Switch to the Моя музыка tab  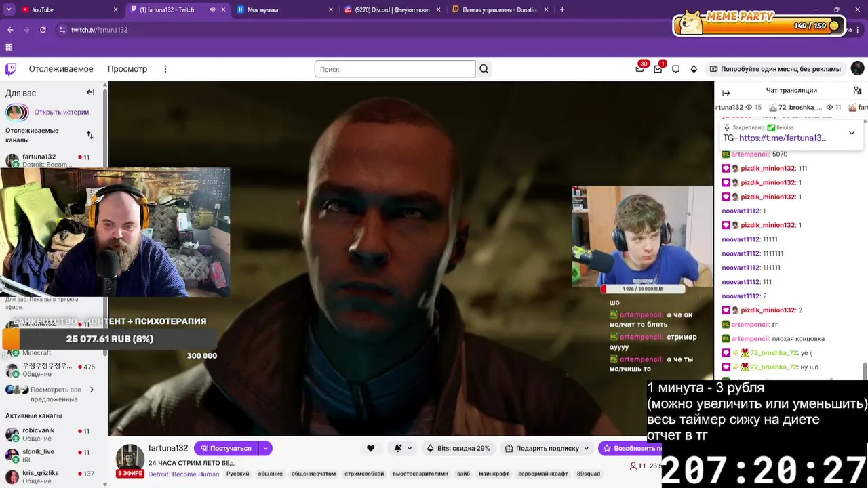click(x=285, y=9)
